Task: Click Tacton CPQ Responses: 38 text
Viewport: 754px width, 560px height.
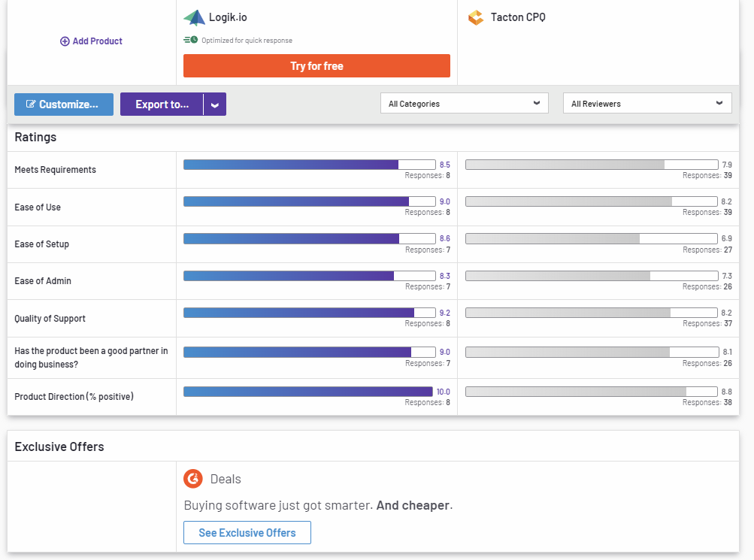Action: click(x=707, y=402)
